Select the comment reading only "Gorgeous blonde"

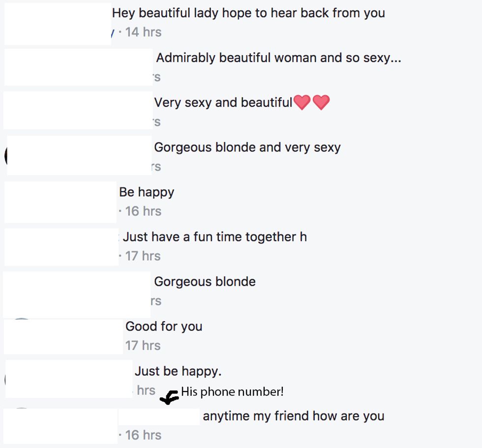tap(205, 282)
